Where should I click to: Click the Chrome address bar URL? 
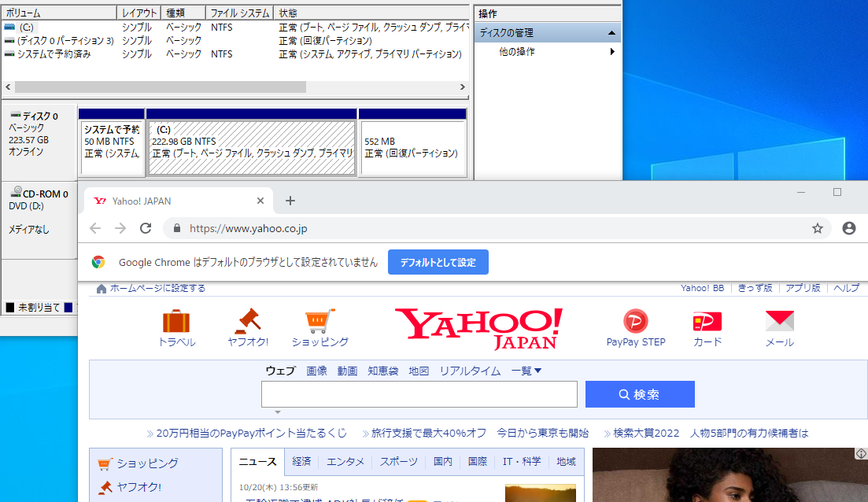coord(248,228)
